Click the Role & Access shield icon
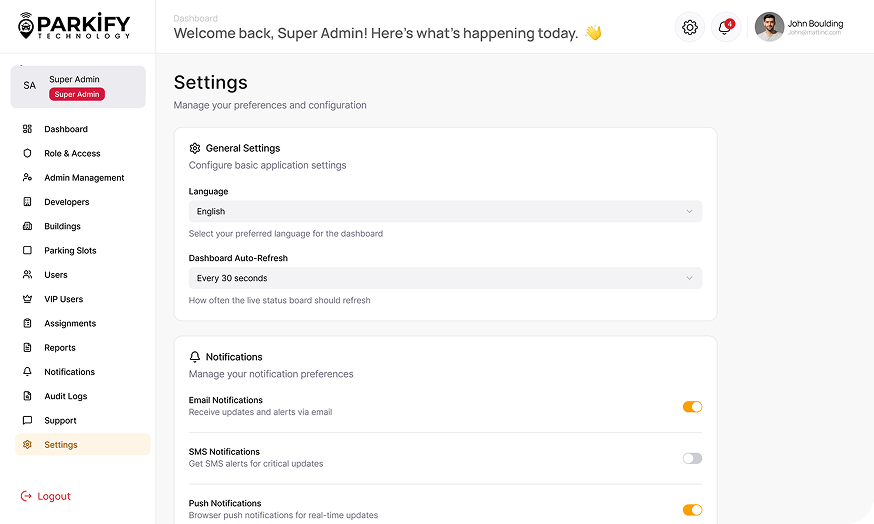 [x=28, y=154]
